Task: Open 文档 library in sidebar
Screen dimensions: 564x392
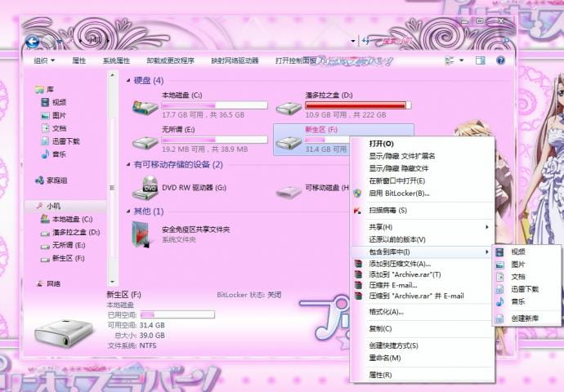Action: (x=54, y=128)
